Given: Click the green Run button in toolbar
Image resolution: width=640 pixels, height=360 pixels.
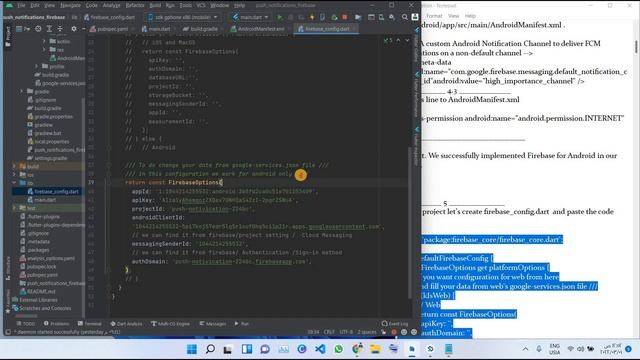Looking at the screenshot, I should click(280, 17).
